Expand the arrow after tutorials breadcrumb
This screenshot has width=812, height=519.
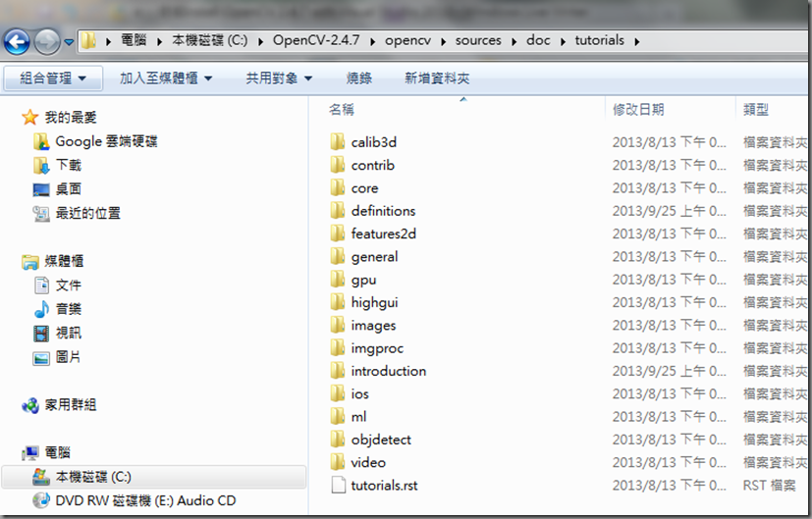pyautogui.click(x=636, y=41)
